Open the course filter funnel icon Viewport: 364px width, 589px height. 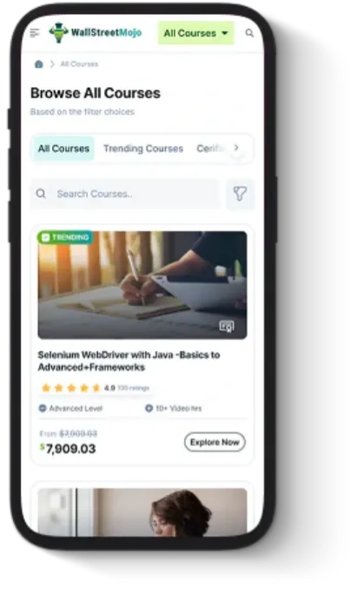(241, 195)
